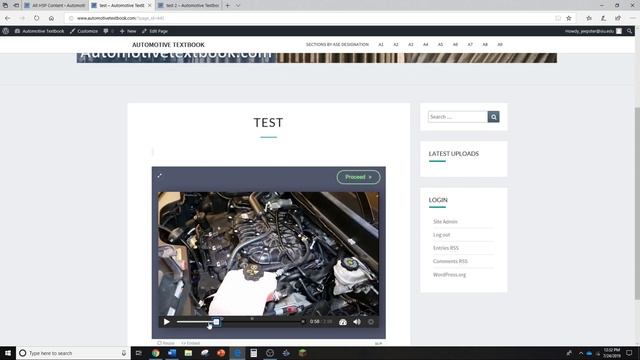Click New in the admin bar
640x360 pixels.
pos(128,31)
